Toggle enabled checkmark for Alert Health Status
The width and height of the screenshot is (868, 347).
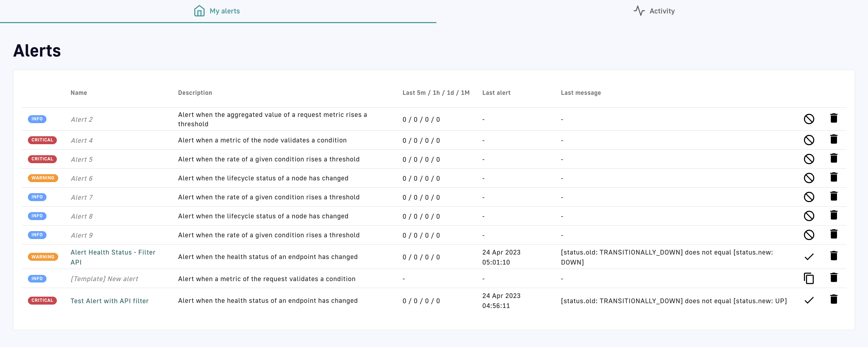coord(809,257)
